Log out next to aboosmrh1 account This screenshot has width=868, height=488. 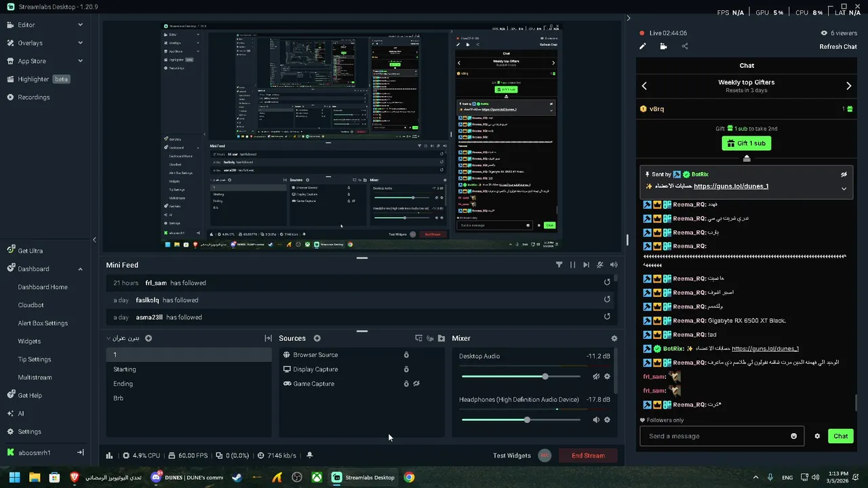coord(80,452)
